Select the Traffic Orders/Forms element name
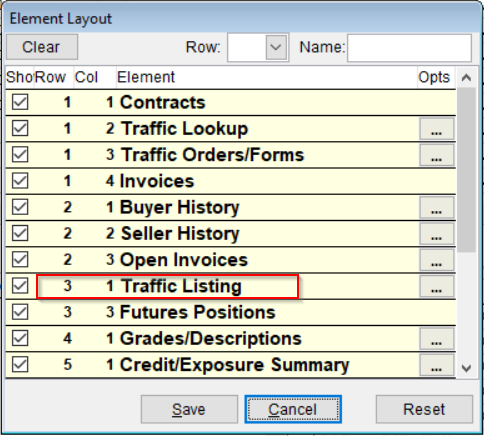The height and width of the screenshot is (436, 484). [212, 155]
